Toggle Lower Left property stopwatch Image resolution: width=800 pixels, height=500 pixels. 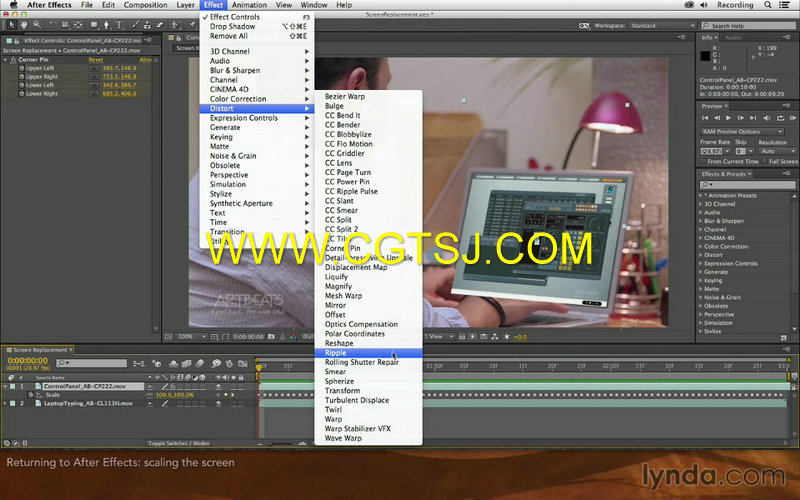[x=21, y=85]
